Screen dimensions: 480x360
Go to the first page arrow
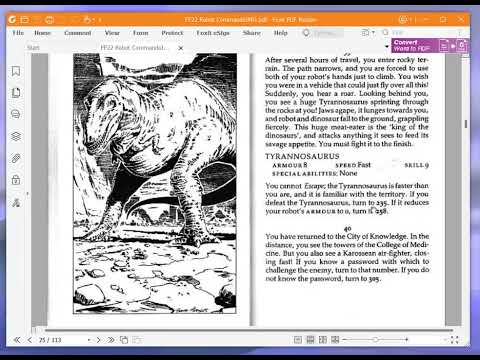click(x=17, y=340)
